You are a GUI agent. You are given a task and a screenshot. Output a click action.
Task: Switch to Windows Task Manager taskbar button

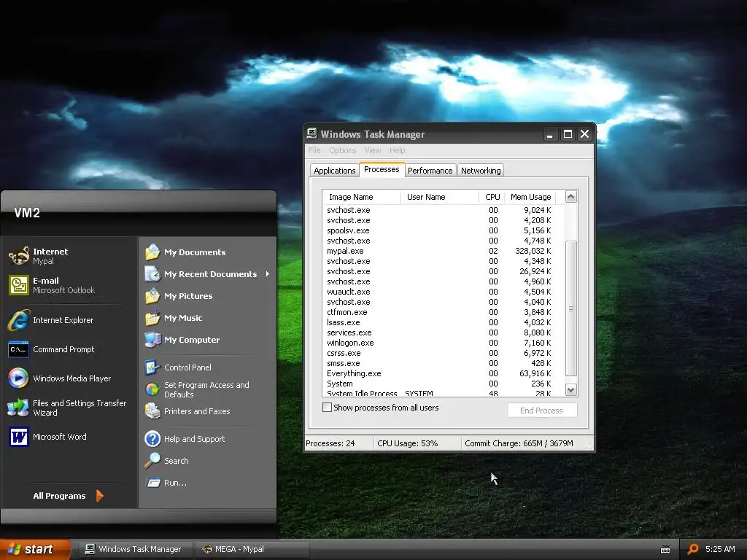tap(135, 549)
